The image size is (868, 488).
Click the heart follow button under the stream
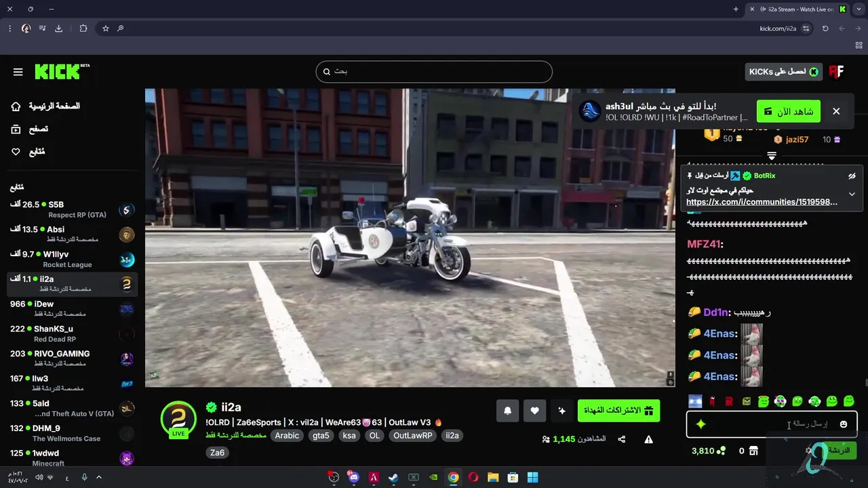534,411
